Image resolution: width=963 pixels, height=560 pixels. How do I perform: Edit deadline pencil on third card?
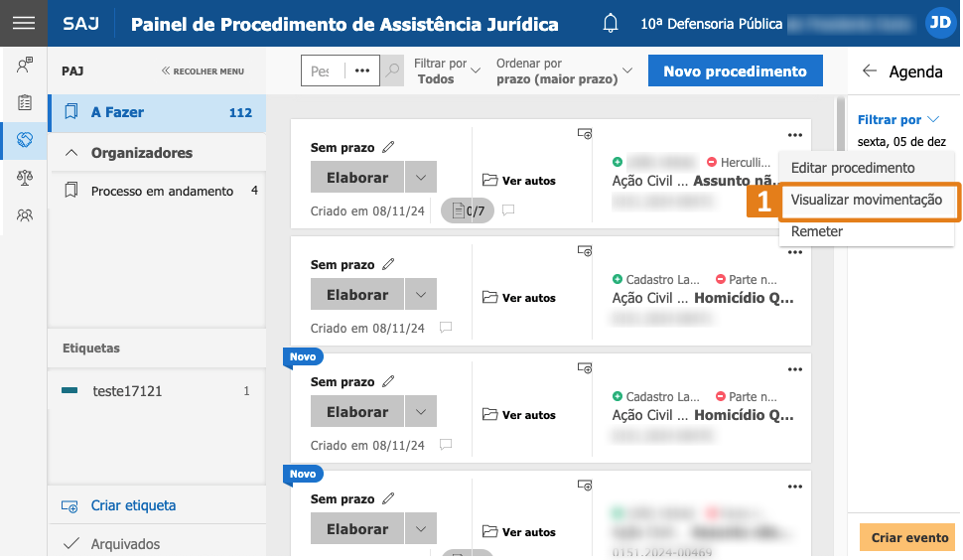tap(388, 382)
